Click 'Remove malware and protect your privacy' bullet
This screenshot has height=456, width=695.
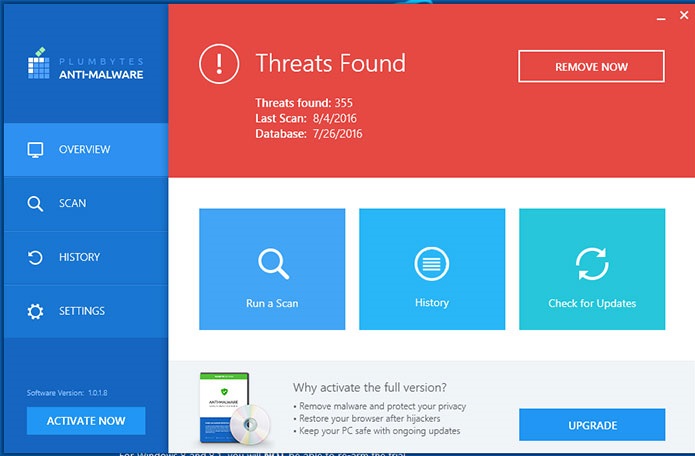(x=379, y=406)
